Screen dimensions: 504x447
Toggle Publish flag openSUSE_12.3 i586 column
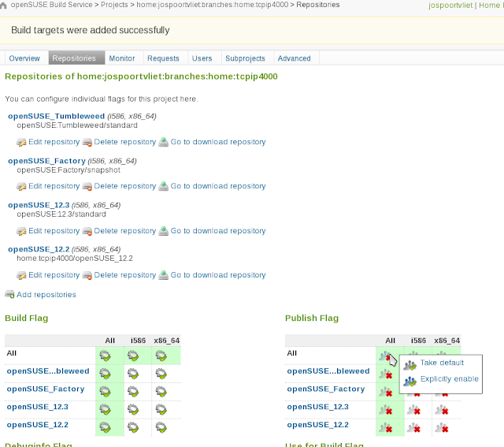click(413, 410)
